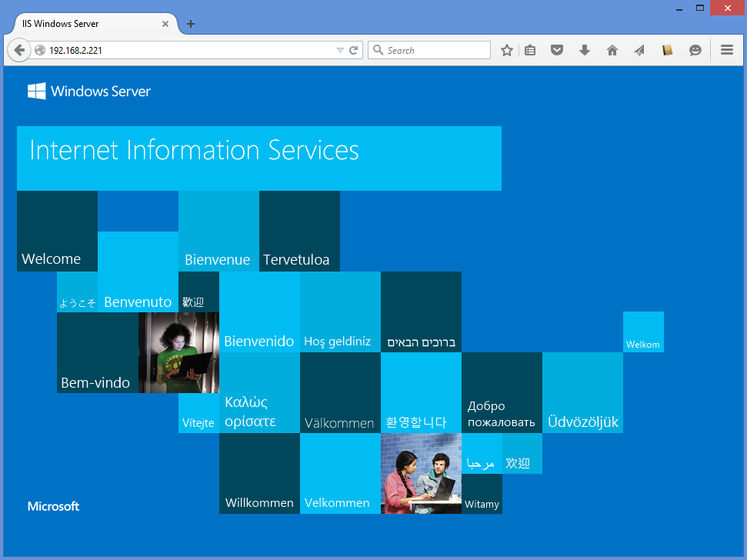Click the photo of woman holding laptop
747x560 pixels.
(178, 352)
